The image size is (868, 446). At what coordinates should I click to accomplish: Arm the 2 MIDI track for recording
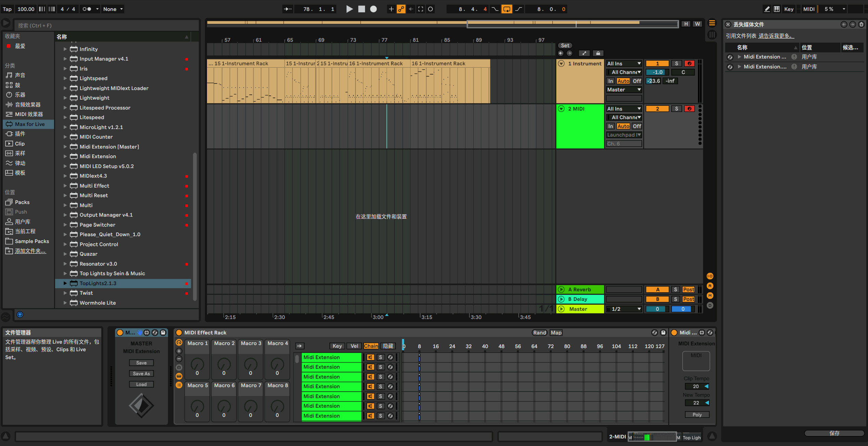689,109
